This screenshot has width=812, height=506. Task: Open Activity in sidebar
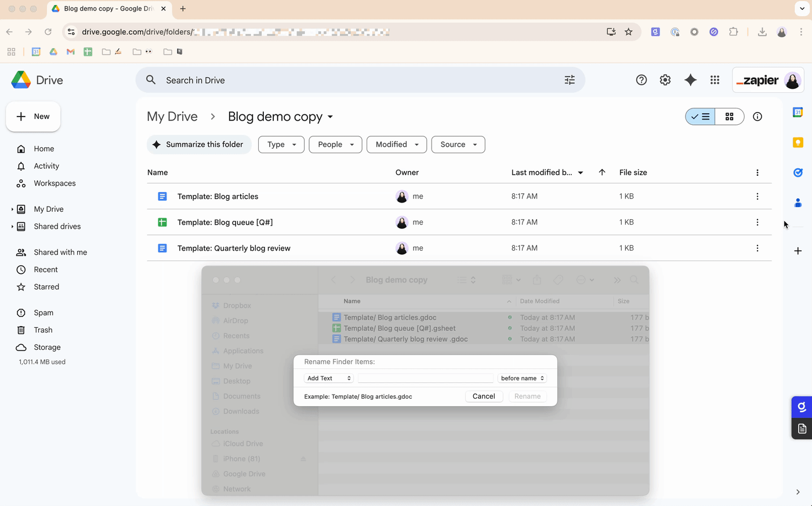[46, 166]
